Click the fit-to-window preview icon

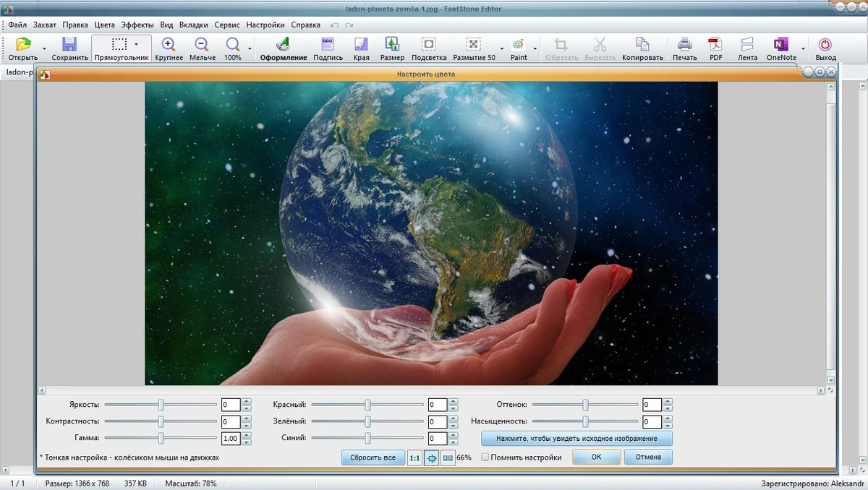[431, 457]
